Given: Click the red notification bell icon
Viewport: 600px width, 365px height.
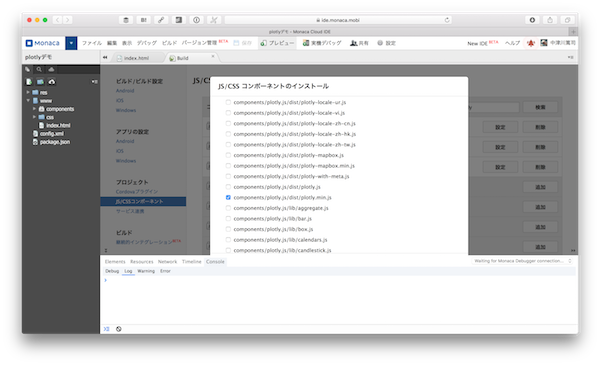Looking at the screenshot, I should [x=531, y=43].
